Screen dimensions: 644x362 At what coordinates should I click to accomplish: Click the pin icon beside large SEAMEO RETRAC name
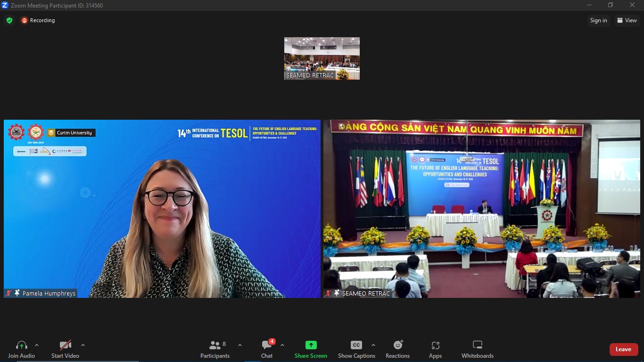(337, 293)
